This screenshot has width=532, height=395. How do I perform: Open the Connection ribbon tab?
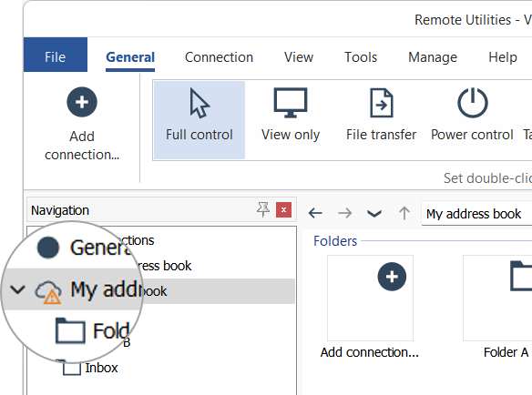[x=219, y=57]
